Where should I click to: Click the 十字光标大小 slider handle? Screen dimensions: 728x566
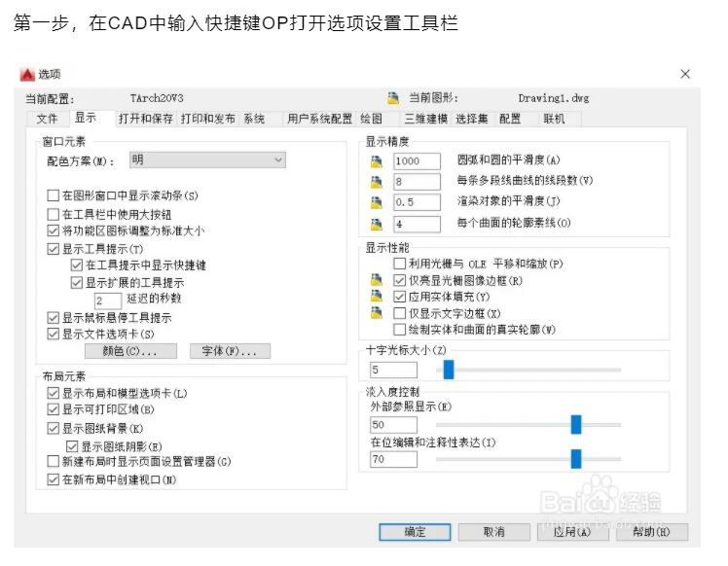tap(449, 370)
